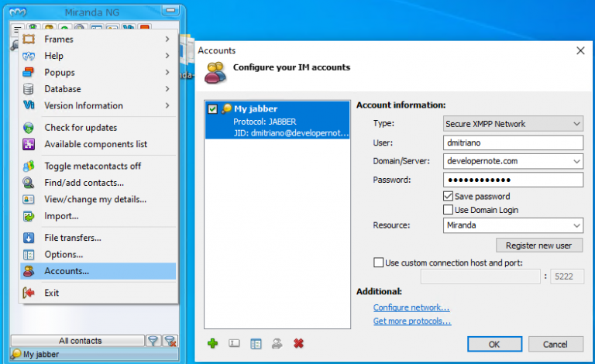
Task: Click into the User field dmitriano
Action: point(513,143)
